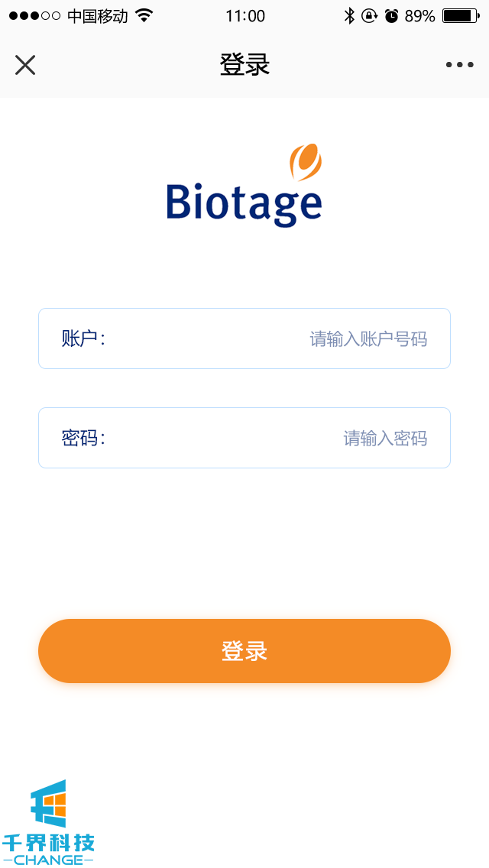Tap the Wi-Fi icon in status bar
Viewport: 489px width, 868px height.
pos(144,16)
